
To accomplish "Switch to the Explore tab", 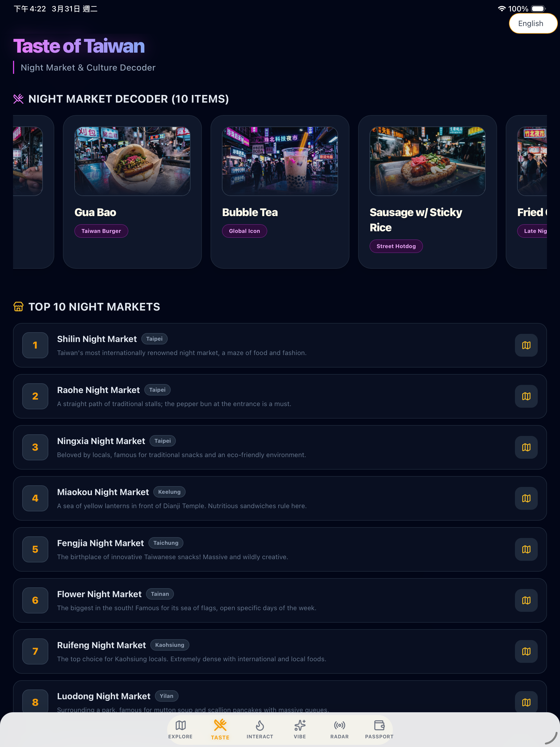I will (180, 729).
